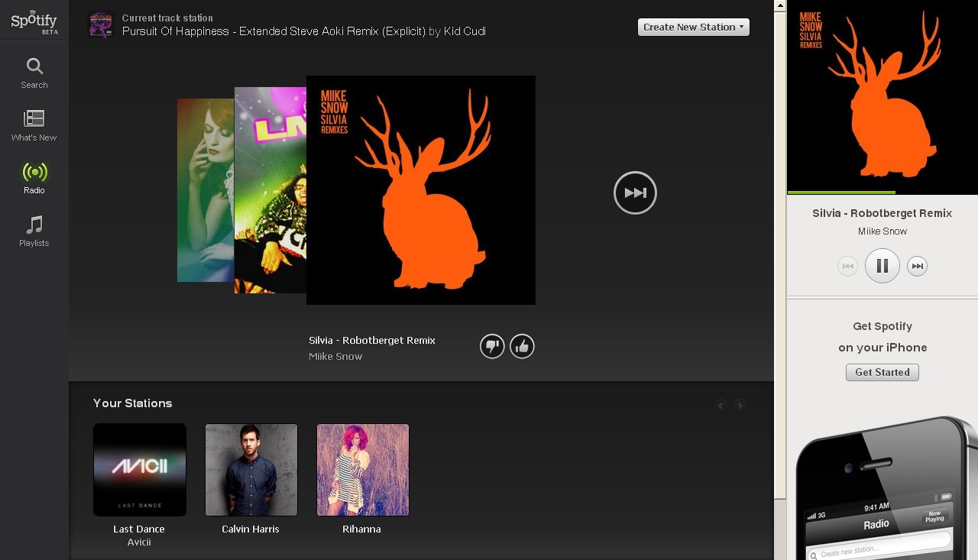978x560 pixels.
Task: Click the Calvin Harris station label
Action: tap(251, 529)
